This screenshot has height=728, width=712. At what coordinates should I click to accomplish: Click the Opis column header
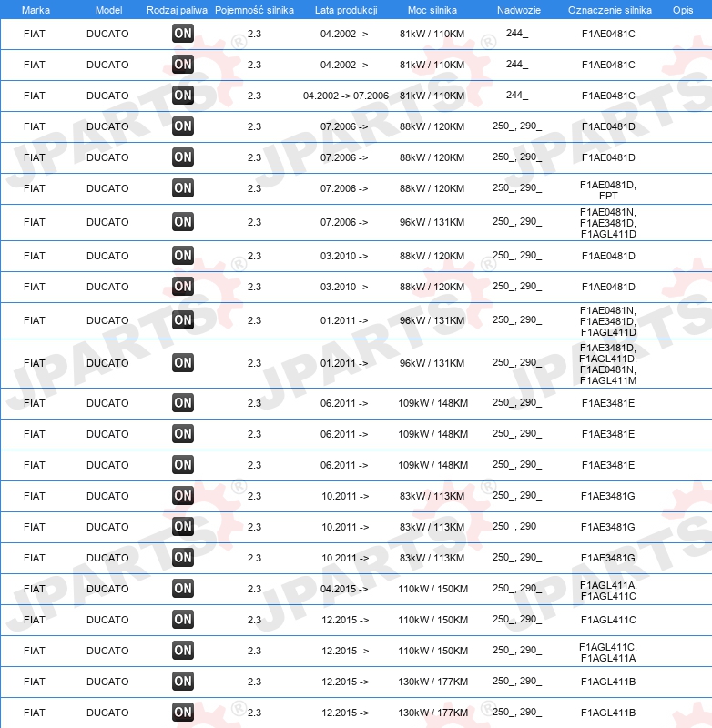point(683,10)
